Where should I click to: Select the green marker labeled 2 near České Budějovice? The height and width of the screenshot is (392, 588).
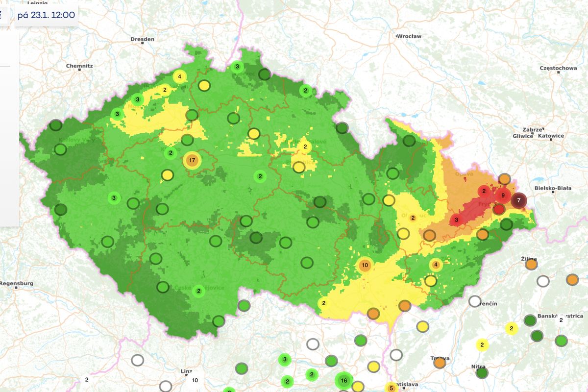pos(198,290)
